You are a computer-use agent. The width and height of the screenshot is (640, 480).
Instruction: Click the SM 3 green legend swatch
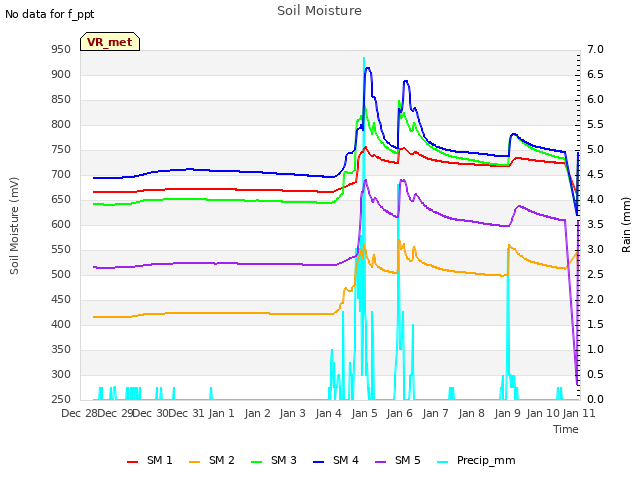tap(256, 462)
